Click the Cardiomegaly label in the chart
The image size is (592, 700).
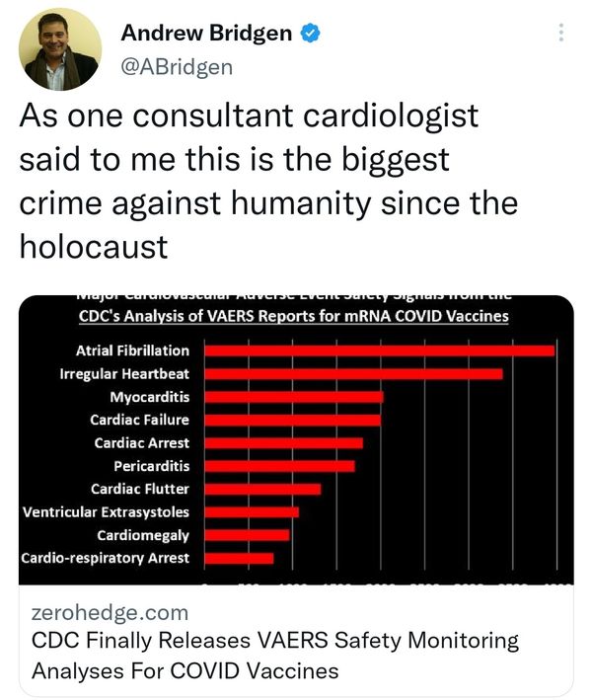143,535
